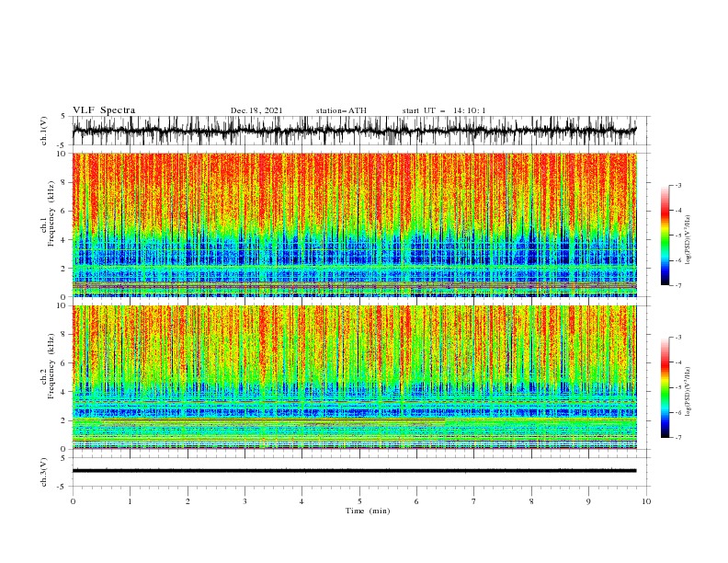
Task: Click the "-3" label on ch.1 colorbar
Action: [x=678, y=185]
